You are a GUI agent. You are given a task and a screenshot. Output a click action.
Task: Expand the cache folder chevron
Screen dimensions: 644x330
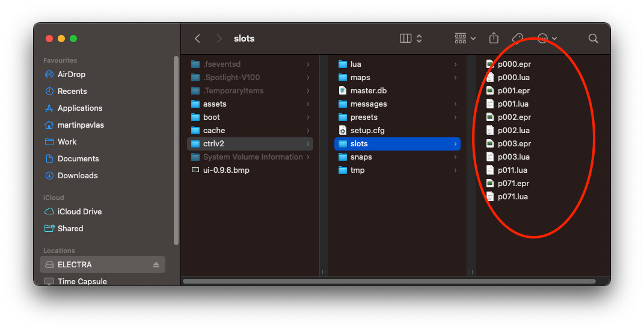(x=308, y=131)
